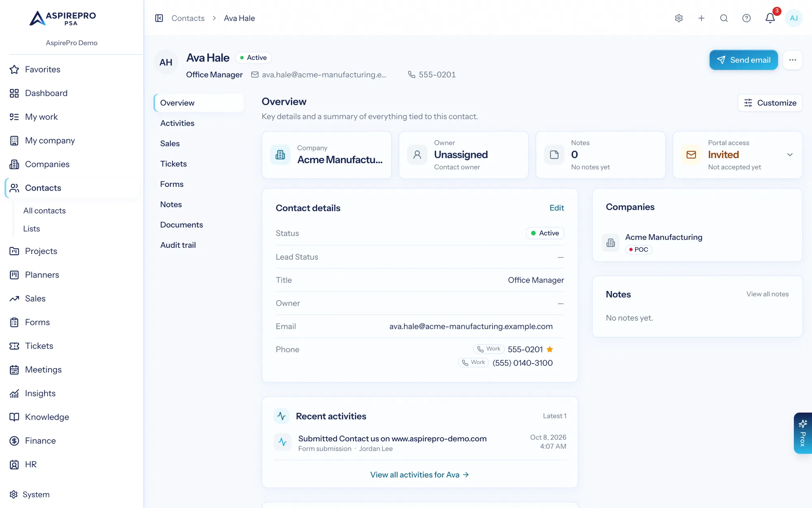Click the POC badge under Acme Manufacturing
This screenshot has height=508, width=812.
tap(639, 250)
